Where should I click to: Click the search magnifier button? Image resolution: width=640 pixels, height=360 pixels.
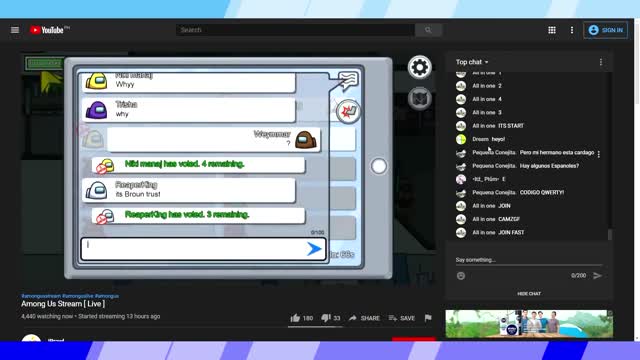pos(428,30)
